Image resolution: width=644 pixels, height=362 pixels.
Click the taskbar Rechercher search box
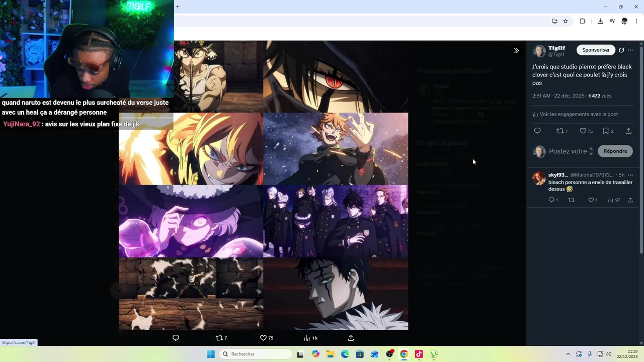[256, 354]
